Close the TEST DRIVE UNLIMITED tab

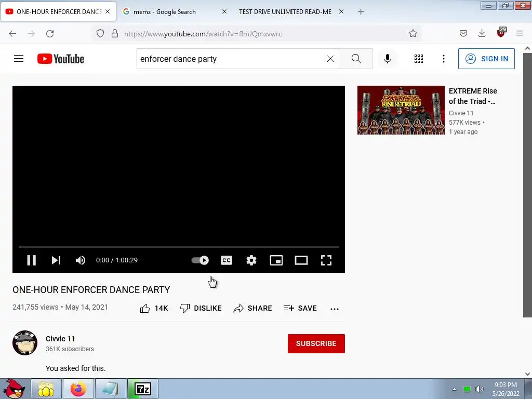[341, 11]
